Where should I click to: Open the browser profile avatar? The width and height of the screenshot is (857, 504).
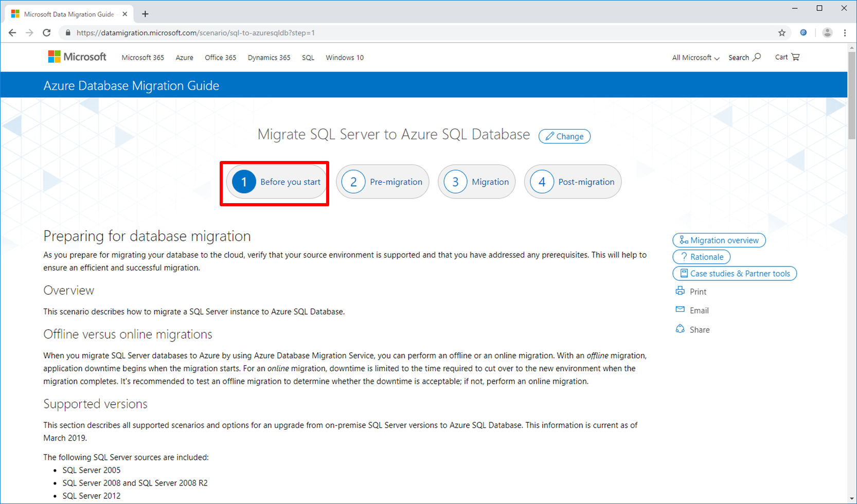[827, 33]
